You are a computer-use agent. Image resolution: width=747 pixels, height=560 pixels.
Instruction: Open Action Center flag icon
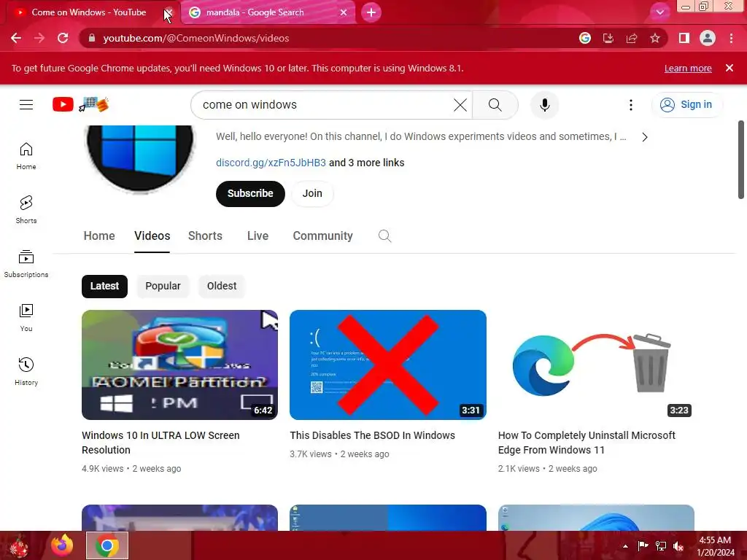[643, 546]
